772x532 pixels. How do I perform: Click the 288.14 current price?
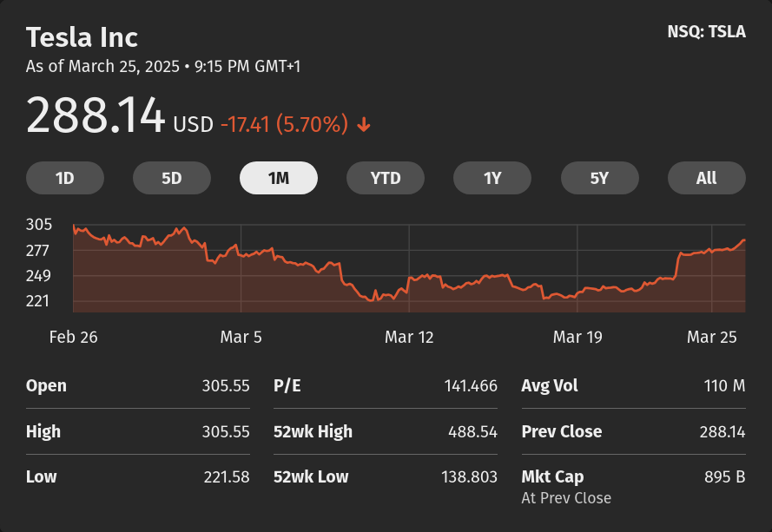click(95, 115)
